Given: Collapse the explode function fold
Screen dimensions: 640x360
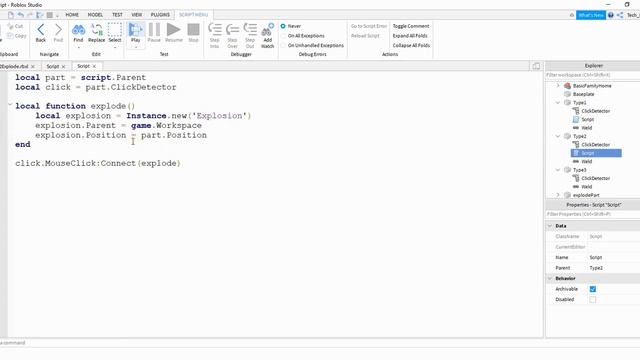Looking at the screenshot, I should pos(10,105).
